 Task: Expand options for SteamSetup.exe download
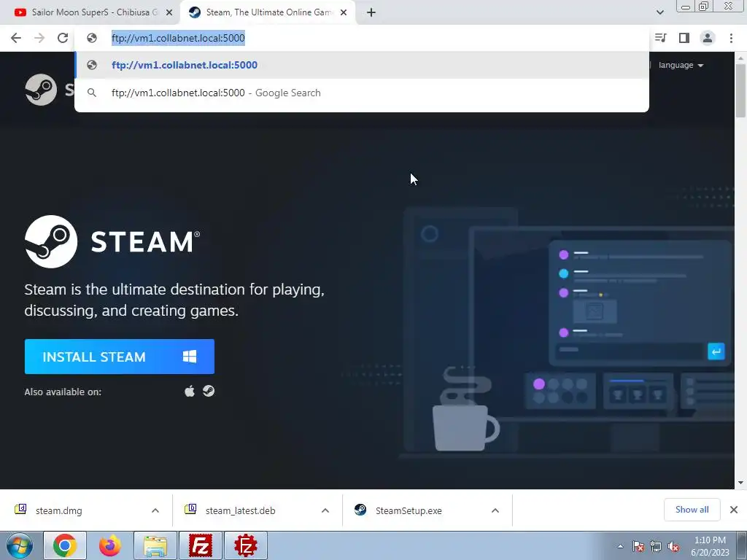[x=495, y=510]
